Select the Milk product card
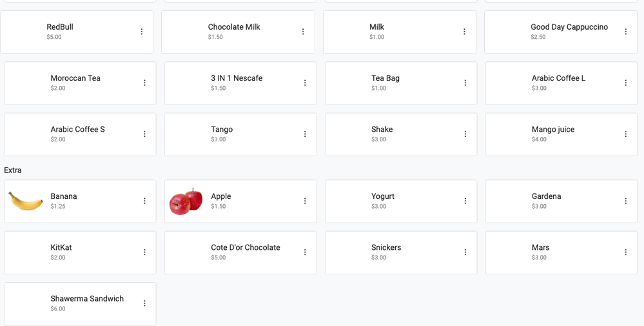Image resolution: width=644 pixels, height=326 pixels. 400,32
